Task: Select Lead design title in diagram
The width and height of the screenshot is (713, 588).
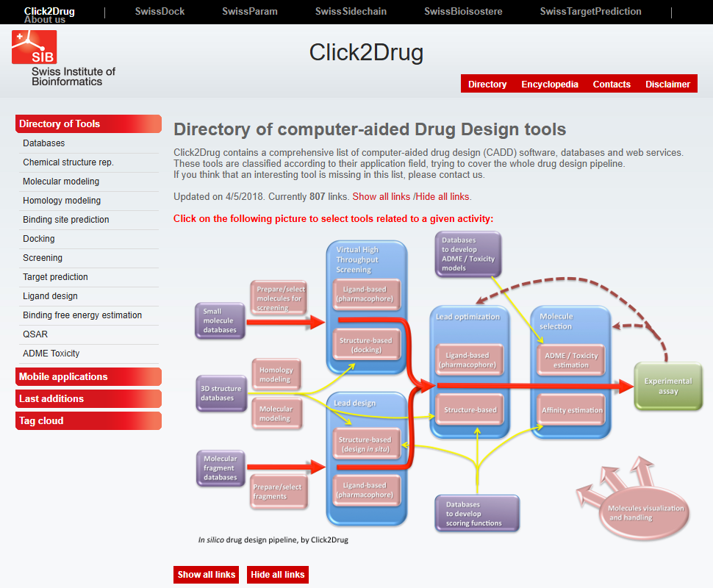Action: coord(355,403)
